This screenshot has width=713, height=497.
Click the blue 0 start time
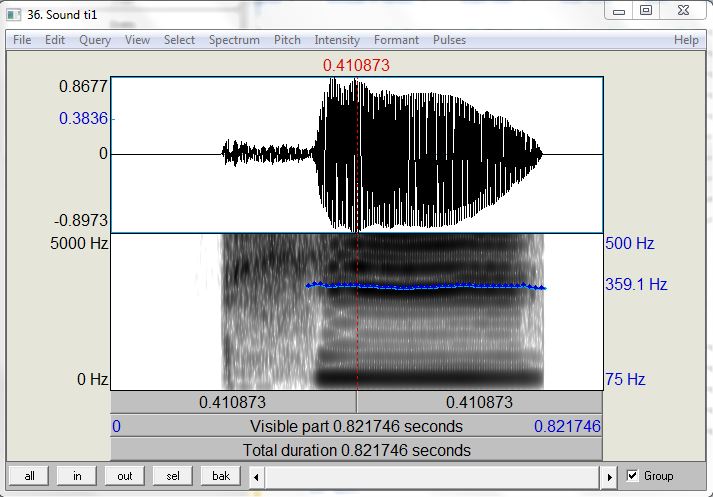[116, 426]
